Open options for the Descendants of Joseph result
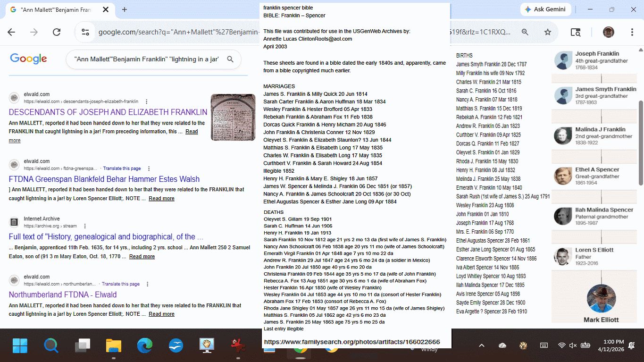644x362 pixels. (x=147, y=101)
